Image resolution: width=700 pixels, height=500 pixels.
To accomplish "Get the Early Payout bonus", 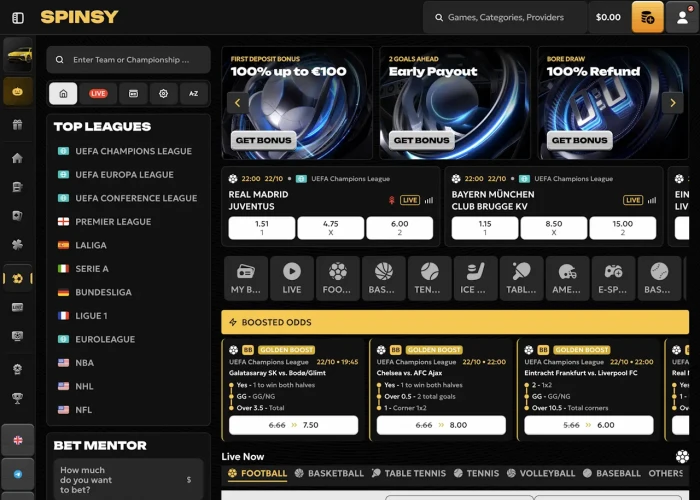I will (421, 140).
